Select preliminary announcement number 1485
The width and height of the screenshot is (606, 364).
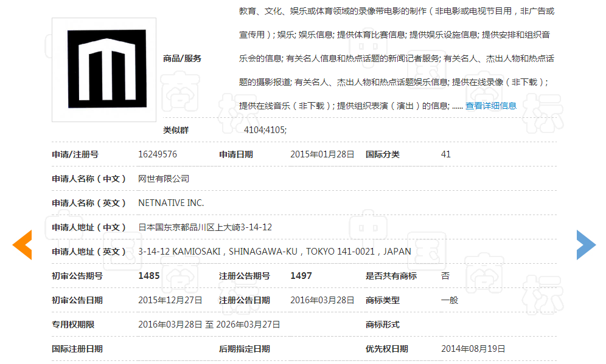coord(149,276)
